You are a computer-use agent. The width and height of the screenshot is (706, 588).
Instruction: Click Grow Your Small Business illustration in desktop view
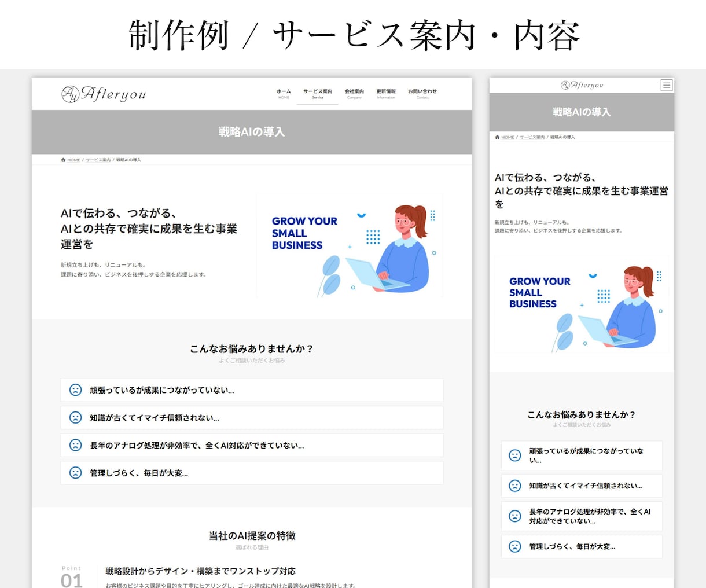tap(350, 246)
